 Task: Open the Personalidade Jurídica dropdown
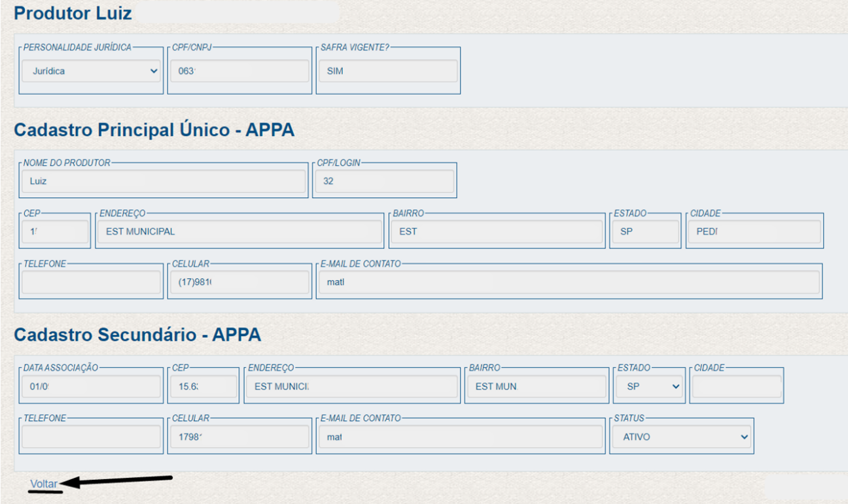(x=90, y=71)
